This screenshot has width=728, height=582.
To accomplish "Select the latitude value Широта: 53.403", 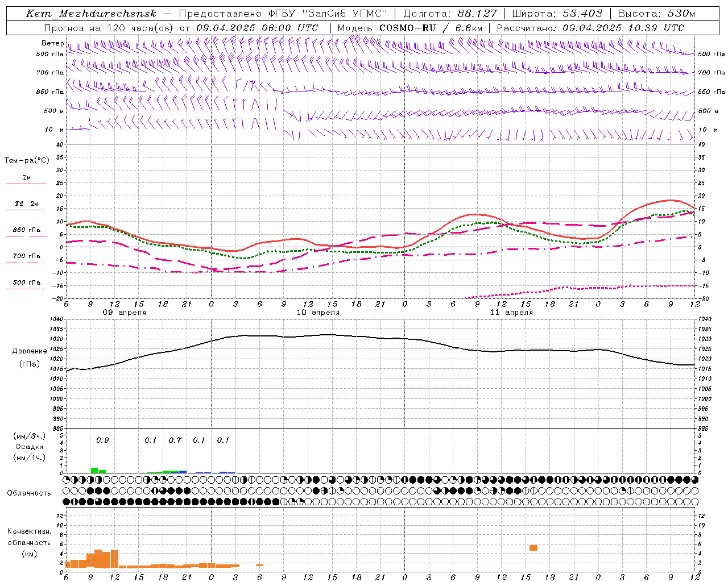I will (x=557, y=14).
